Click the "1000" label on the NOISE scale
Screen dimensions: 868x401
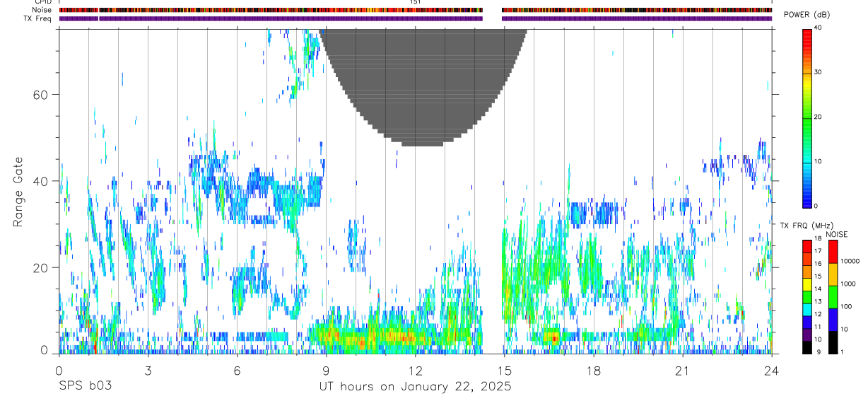(x=848, y=284)
